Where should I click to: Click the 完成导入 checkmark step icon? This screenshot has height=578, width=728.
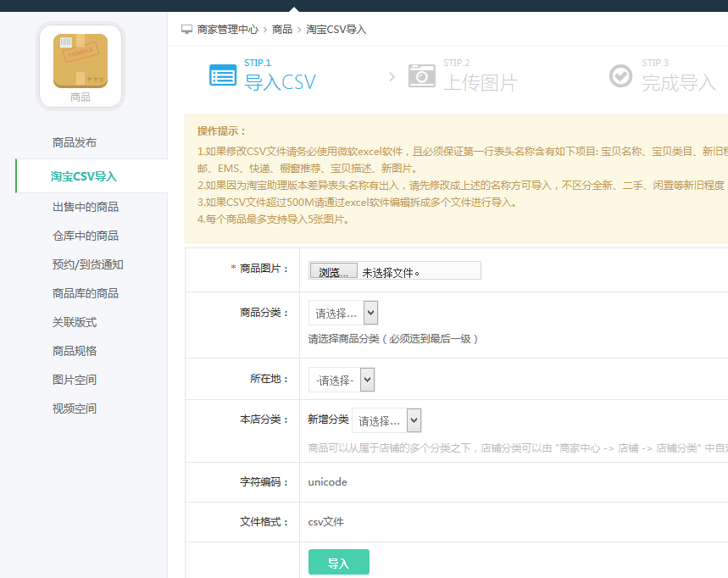click(620, 75)
